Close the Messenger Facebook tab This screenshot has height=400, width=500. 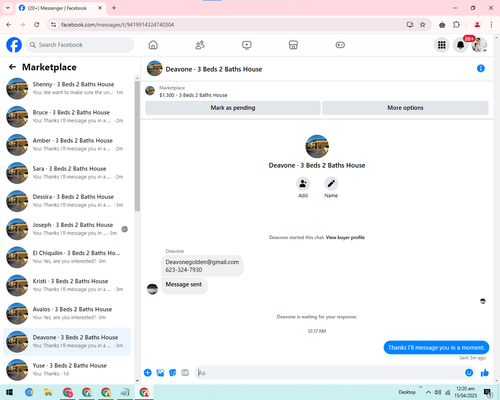(100, 8)
